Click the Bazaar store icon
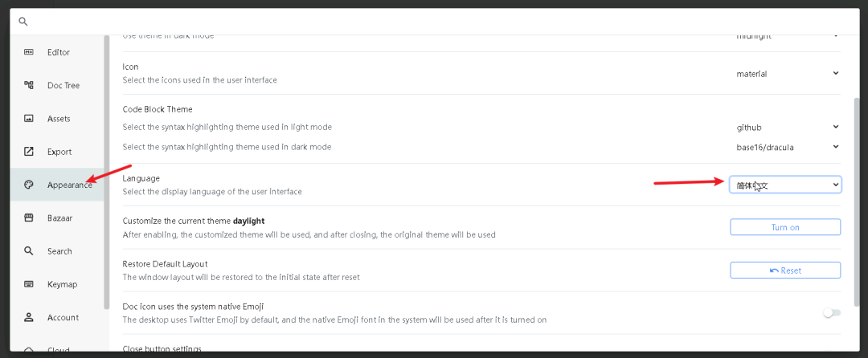 [x=29, y=218]
